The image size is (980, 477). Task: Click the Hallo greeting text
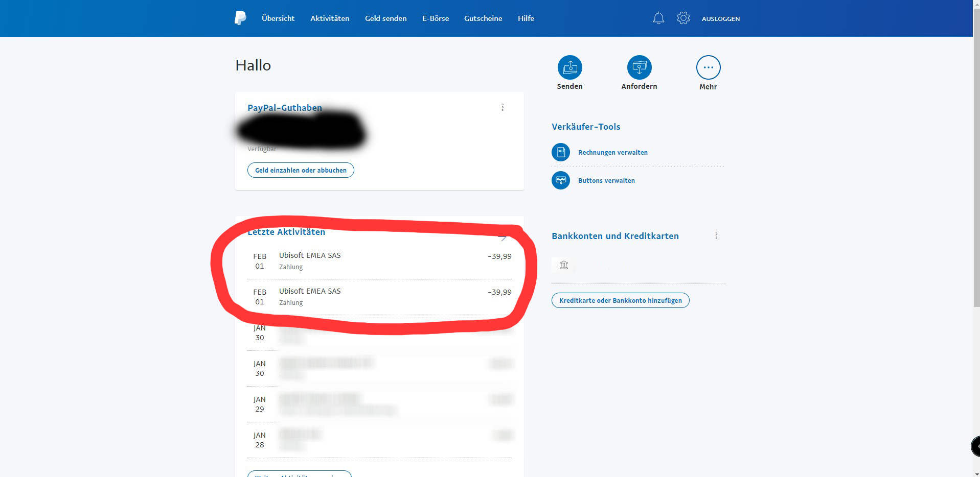point(253,65)
